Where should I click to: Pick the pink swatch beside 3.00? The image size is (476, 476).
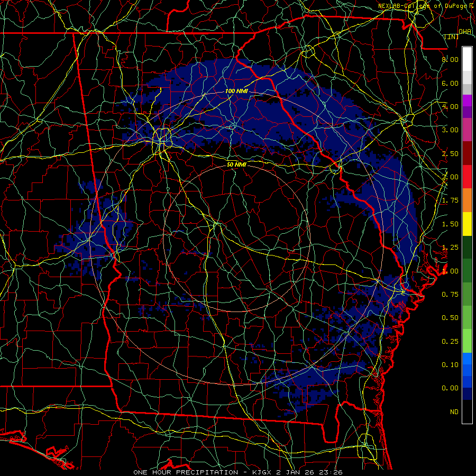[467, 130]
